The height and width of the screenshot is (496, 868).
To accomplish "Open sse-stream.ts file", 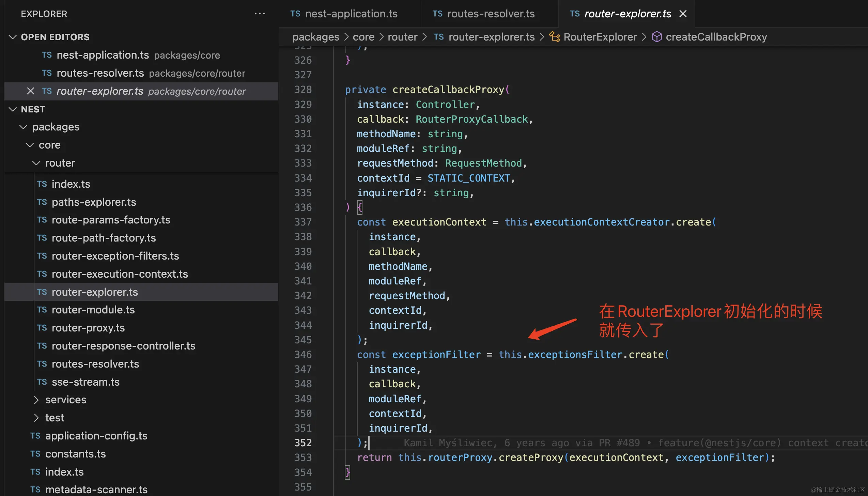I will (141, 382).
